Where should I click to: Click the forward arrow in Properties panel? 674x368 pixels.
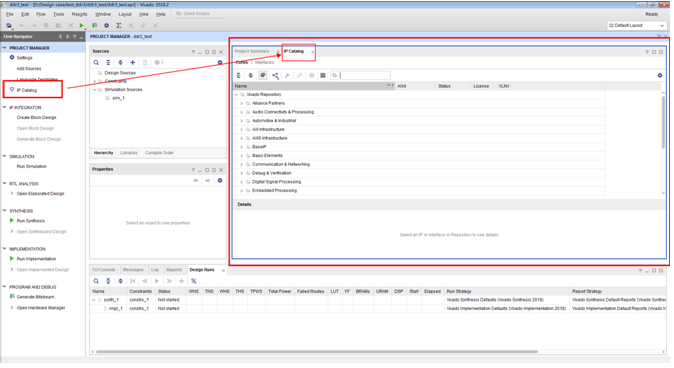[208, 181]
